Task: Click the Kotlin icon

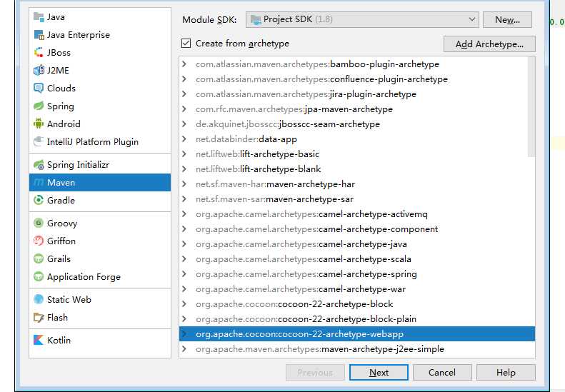Action: point(39,340)
